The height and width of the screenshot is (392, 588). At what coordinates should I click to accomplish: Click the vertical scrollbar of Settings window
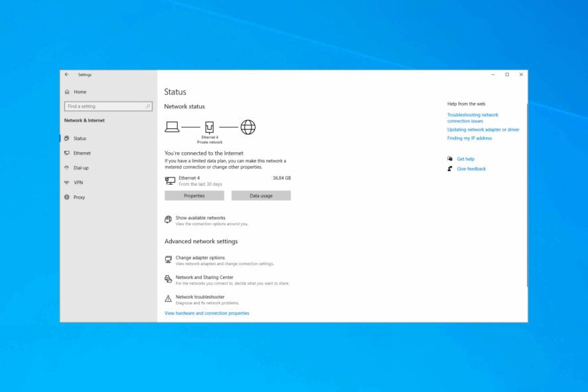point(526,195)
